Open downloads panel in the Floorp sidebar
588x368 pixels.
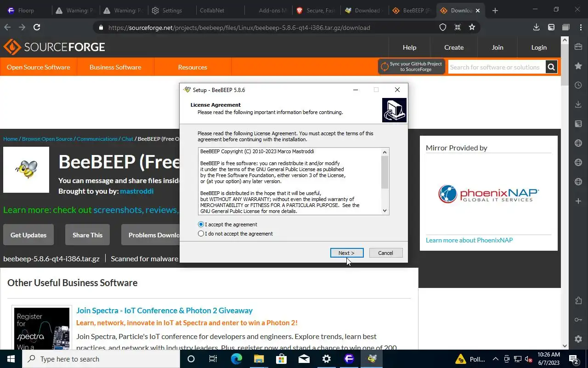coord(578,105)
